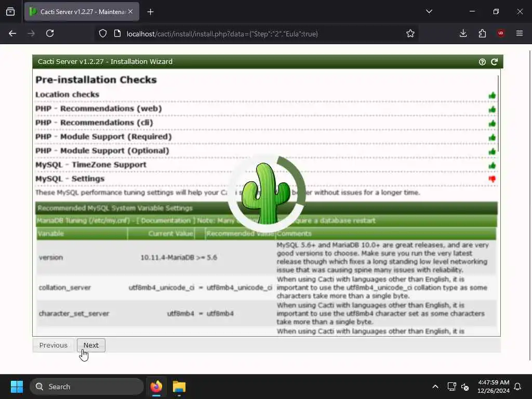Open the list all tabs dropdown
Viewport: 532px width, 399px height.
[429, 11]
